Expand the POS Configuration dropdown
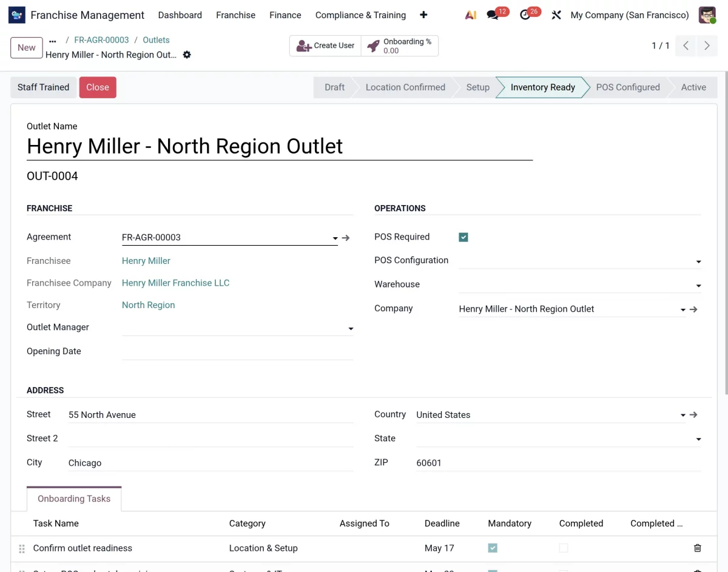This screenshot has width=728, height=572. 698,262
